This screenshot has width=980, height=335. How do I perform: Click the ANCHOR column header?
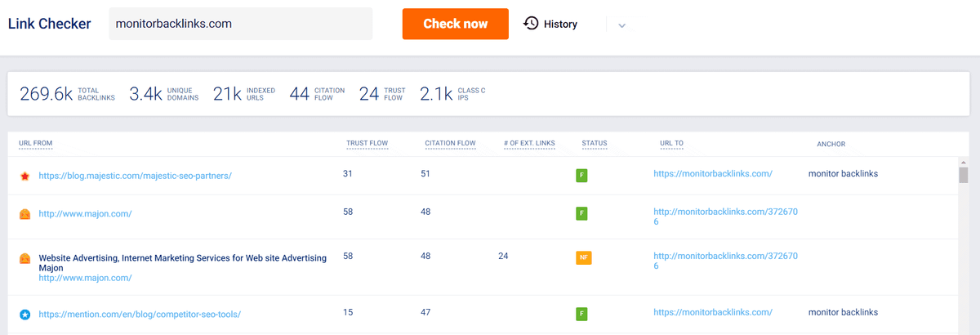(x=831, y=144)
